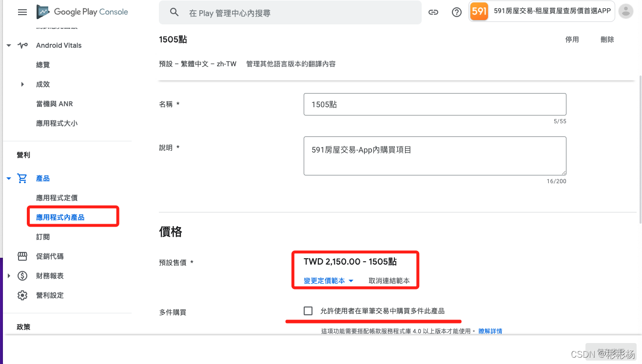This screenshot has width=642, height=364.
Task: Open 訂閱 in the sidebar
Action: pos(43,237)
